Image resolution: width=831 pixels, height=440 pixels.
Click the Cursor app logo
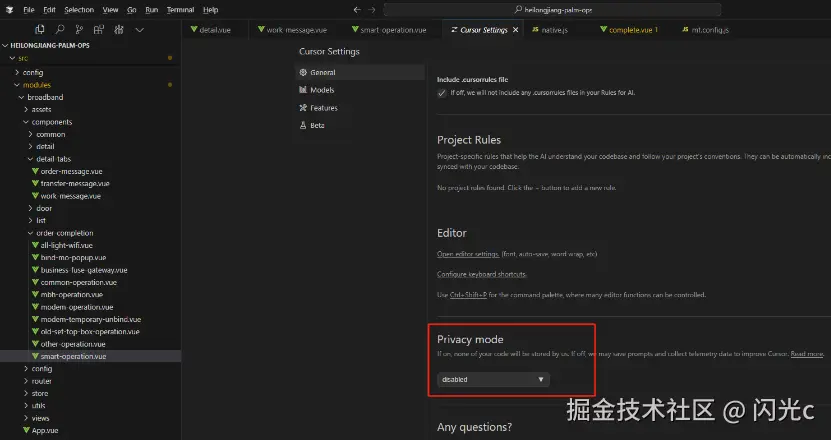point(9,10)
